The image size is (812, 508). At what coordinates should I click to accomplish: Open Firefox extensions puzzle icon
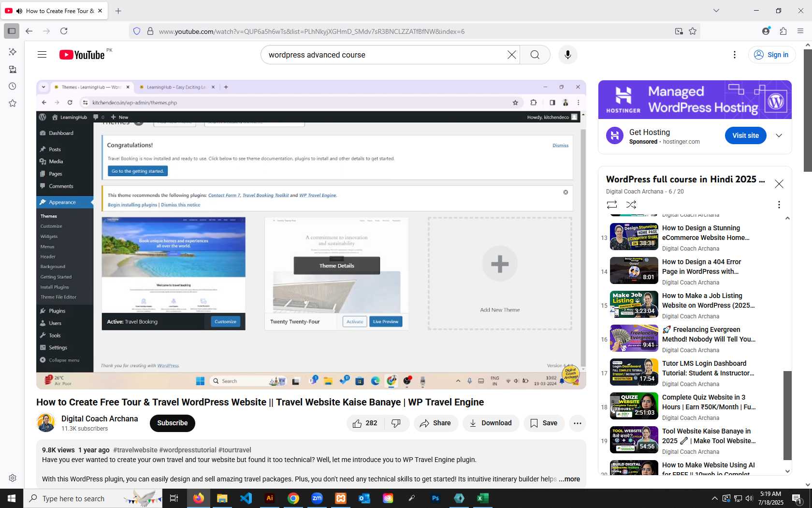tap(783, 31)
